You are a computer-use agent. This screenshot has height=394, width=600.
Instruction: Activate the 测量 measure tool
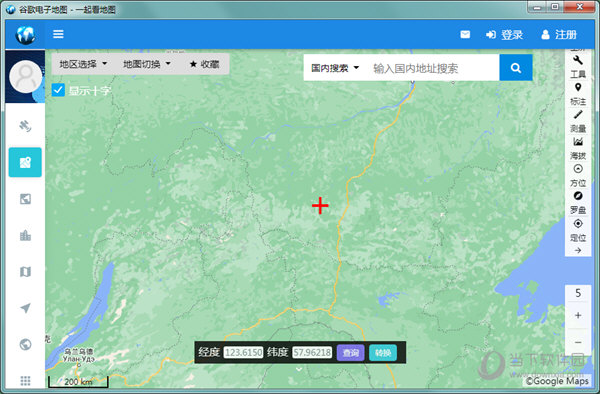tap(578, 121)
